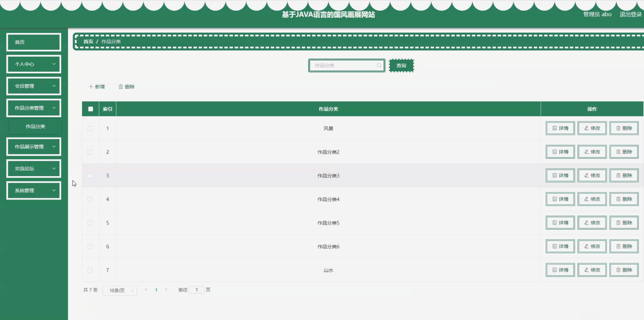Expand the 系统管理 sidebar menu
The height and width of the screenshot is (320, 644).
click(34, 191)
